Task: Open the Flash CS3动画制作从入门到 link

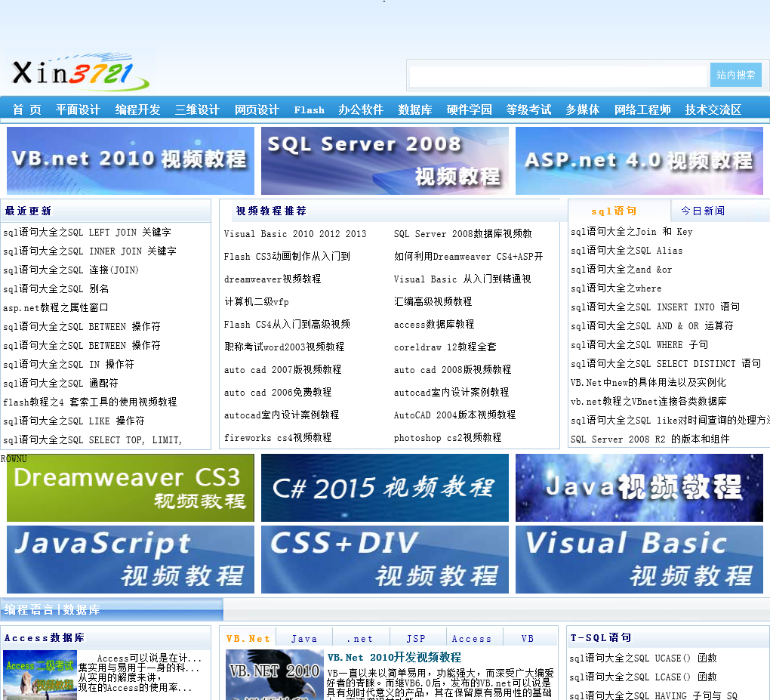Action: tap(287, 257)
